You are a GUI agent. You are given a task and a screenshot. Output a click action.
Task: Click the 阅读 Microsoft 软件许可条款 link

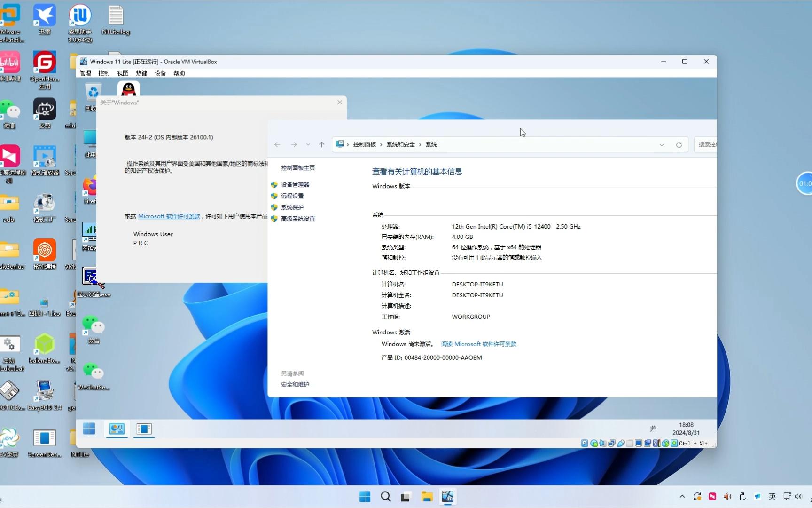(x=478, y=344)
